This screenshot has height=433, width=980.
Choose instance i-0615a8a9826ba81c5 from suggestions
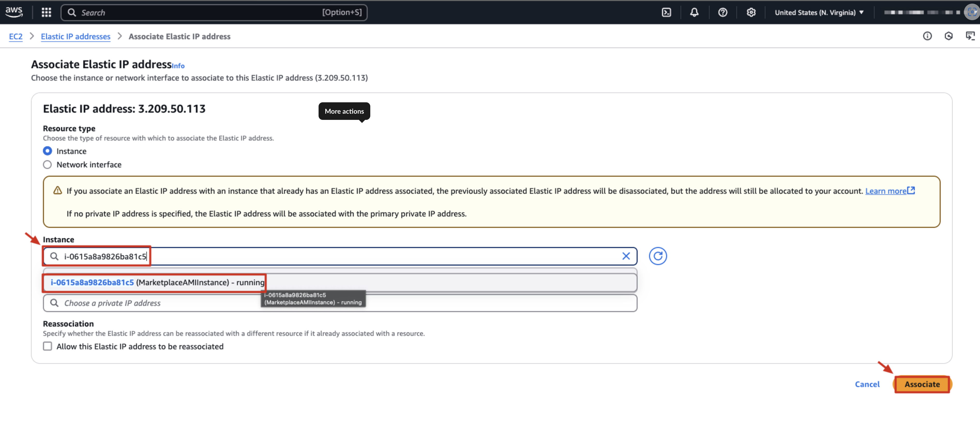click(157, 282)
